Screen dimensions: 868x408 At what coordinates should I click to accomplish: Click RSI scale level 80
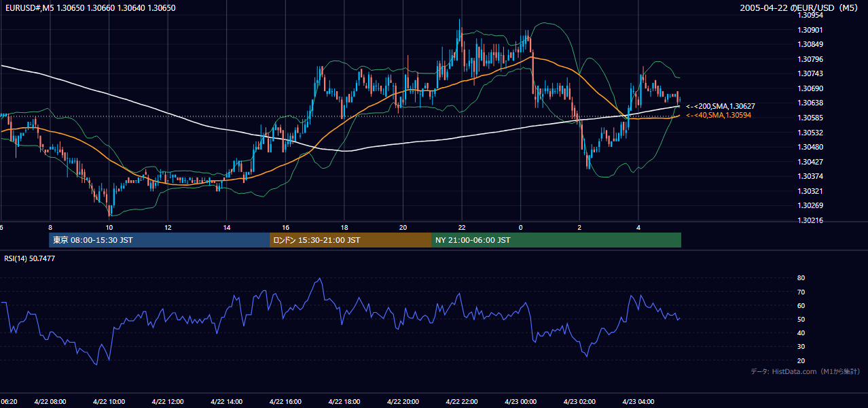[801, 278]
